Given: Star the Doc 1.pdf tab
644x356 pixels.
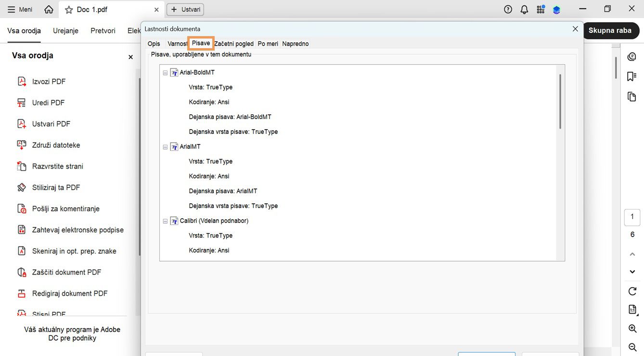Looking at the screenshot, I should coord(69,10).
